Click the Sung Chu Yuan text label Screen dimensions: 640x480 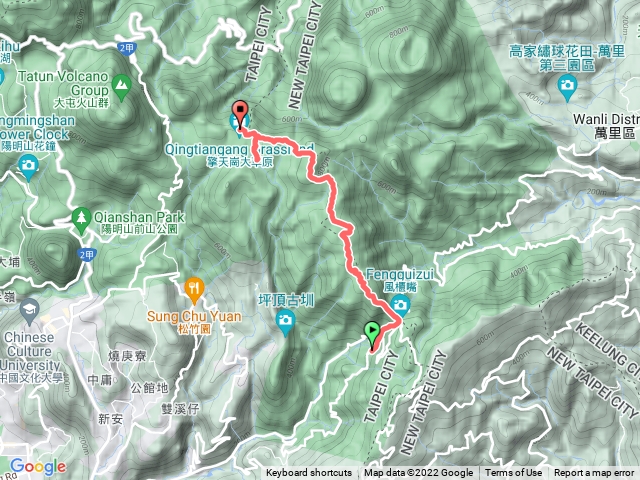coord(194,317)
